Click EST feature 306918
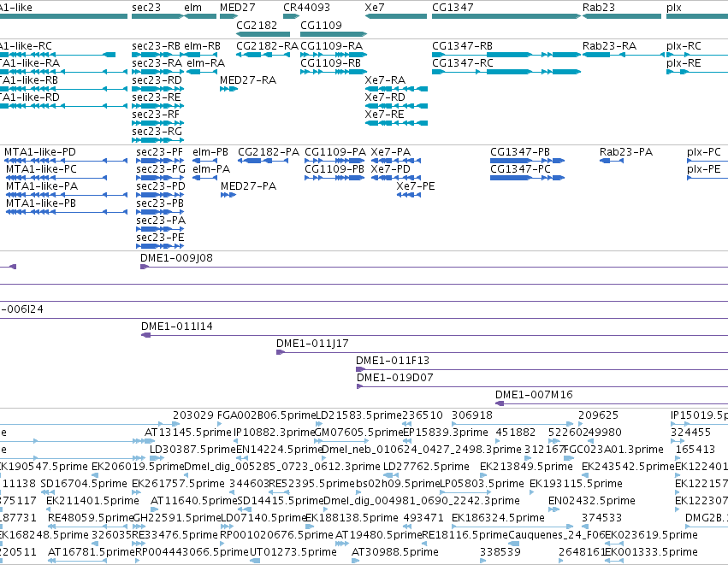 coord(472,415)
